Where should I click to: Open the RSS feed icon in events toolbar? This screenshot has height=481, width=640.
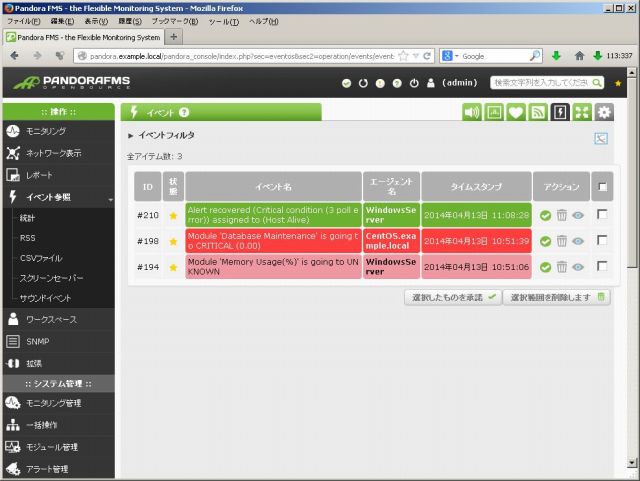click(x=538, y=112)
